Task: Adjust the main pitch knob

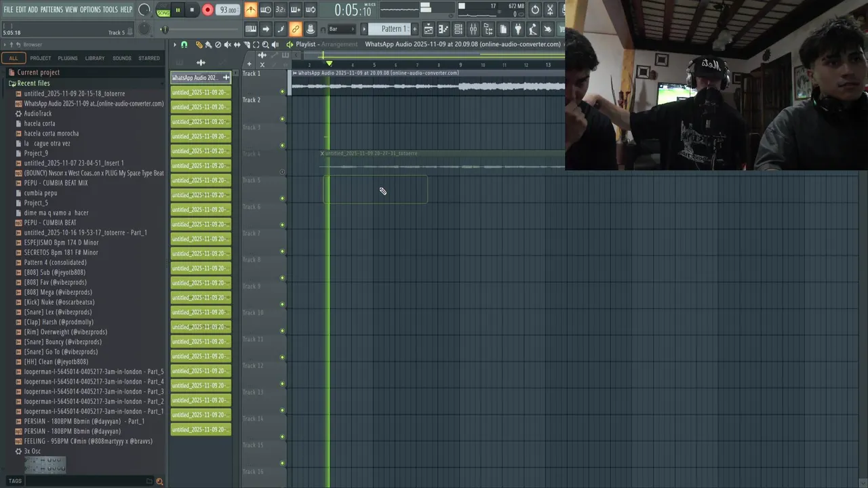Action: [144, 28]
